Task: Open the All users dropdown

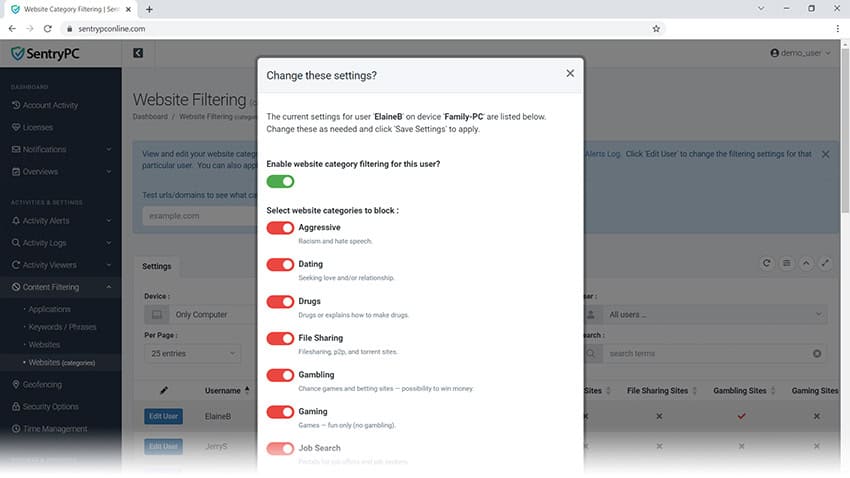Action: [x=715, y=314]
